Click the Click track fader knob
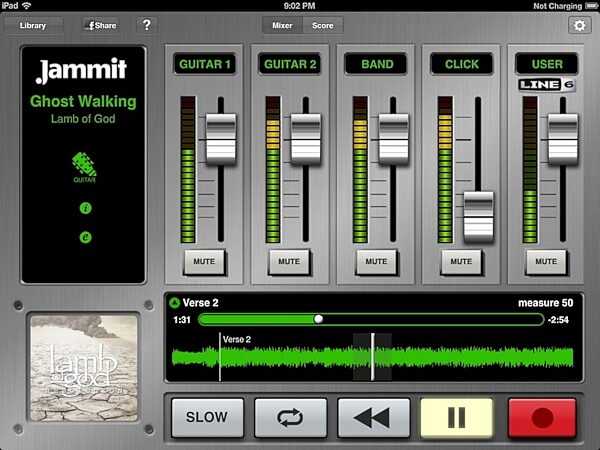 [478, 217]
